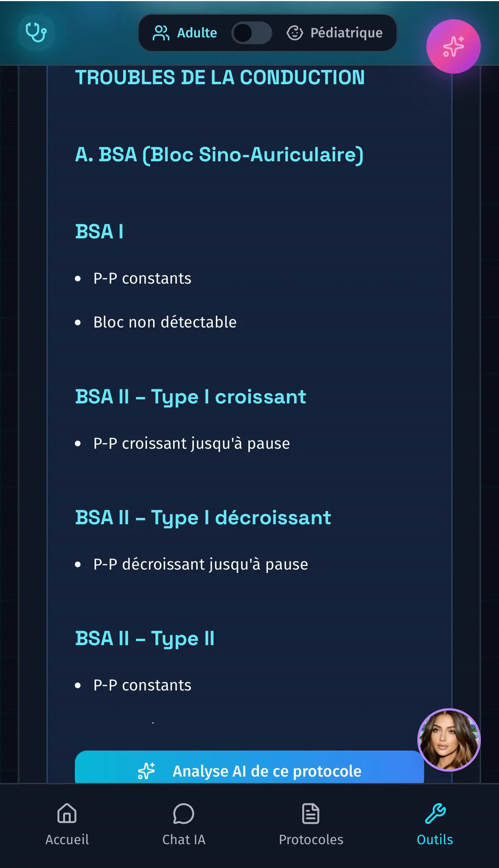Tap the house icon above Accueil
499x868 pixels.
click(67, 813)
